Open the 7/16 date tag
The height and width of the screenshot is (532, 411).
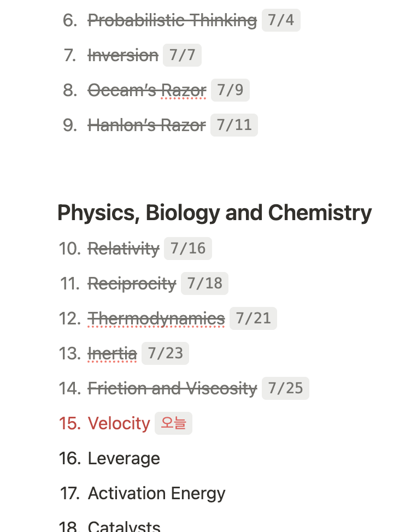pyautogui.click(x=188, y=249)
